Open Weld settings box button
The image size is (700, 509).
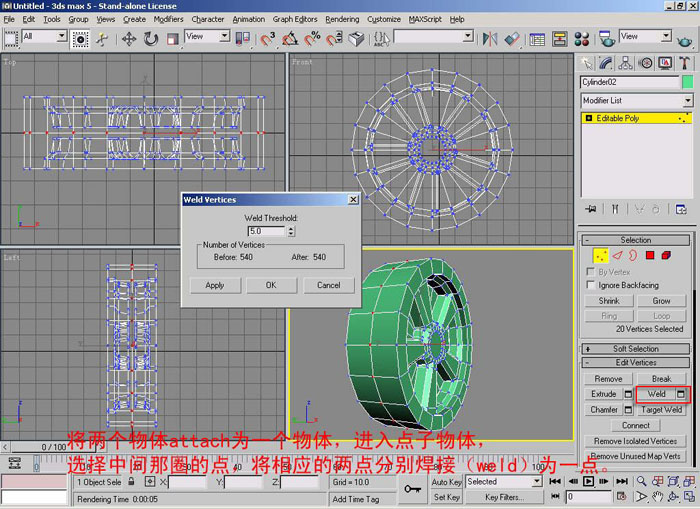(681, 394)
